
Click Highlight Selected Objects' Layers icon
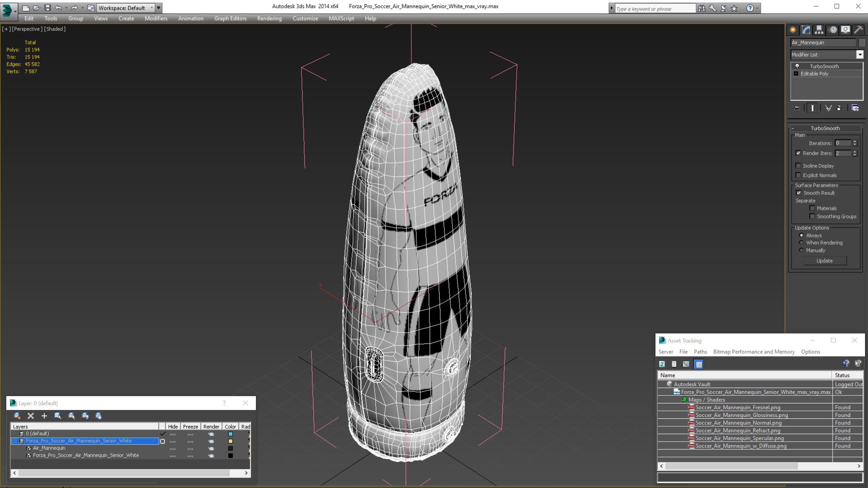(71, 416)
